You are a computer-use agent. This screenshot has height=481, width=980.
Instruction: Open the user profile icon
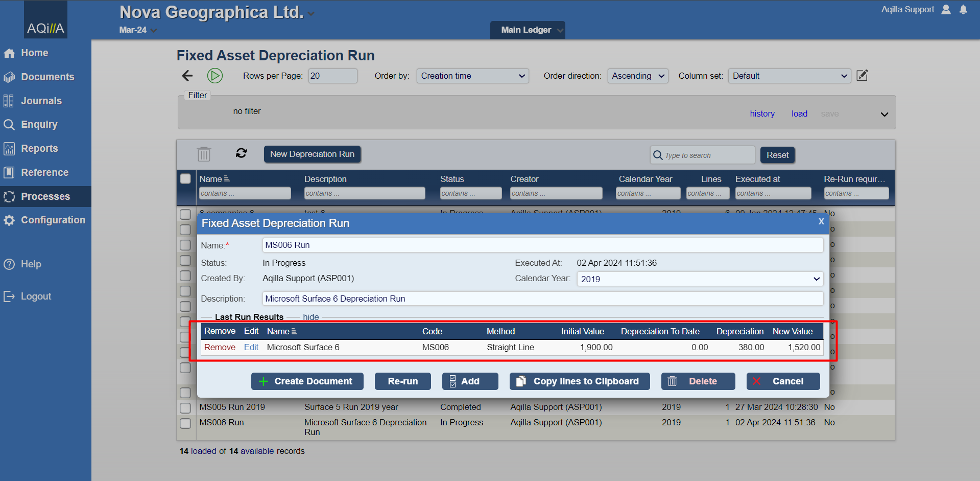[946, 10]
